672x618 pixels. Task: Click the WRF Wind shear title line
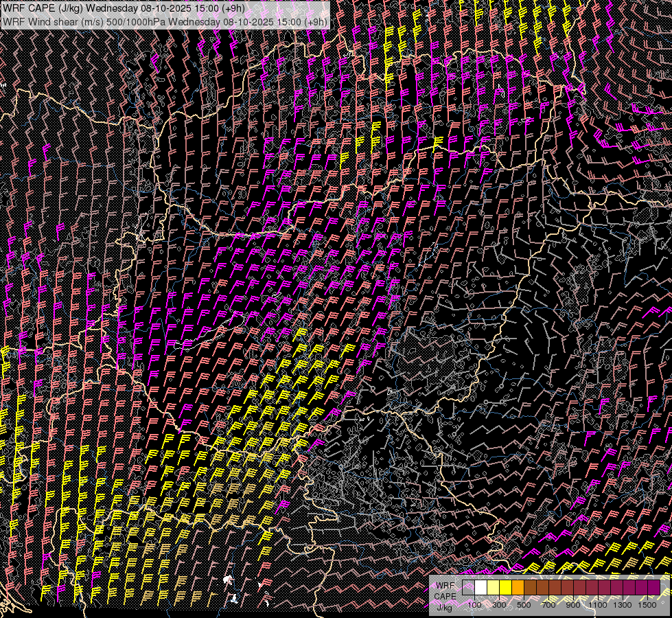[x=165, y=21]
